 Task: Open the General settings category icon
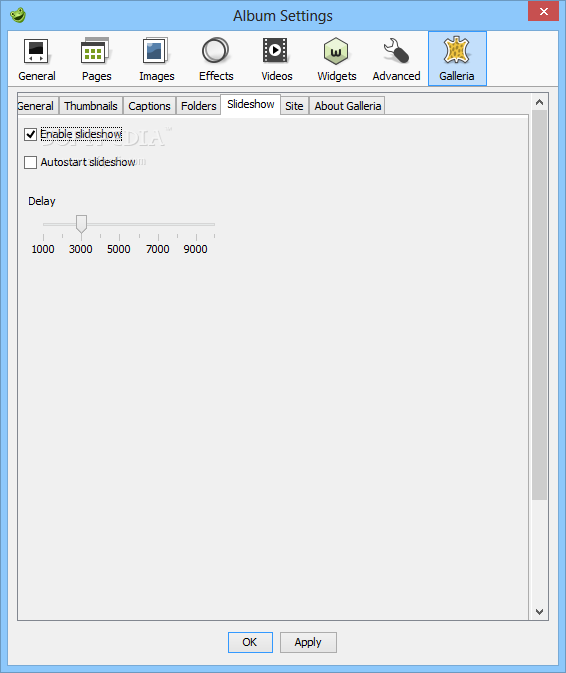click(36, 59)
